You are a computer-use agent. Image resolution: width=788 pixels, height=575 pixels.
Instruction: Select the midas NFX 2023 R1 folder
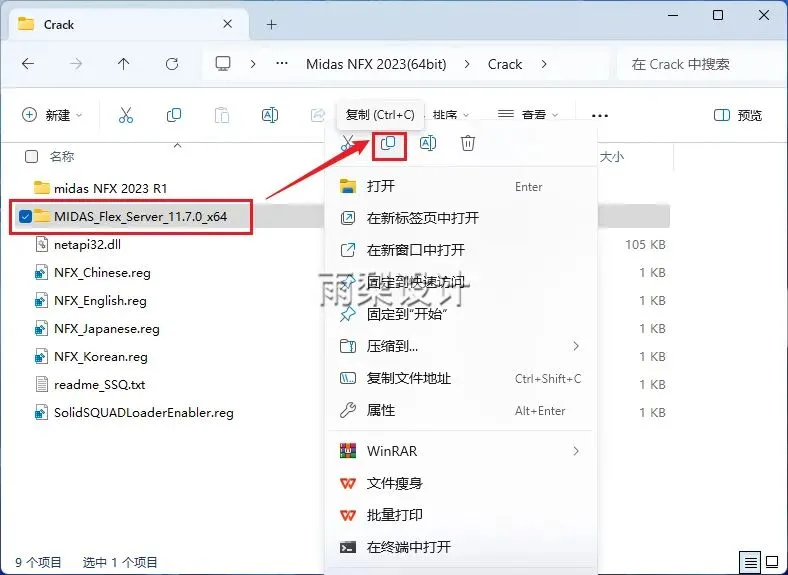pos(111,188)
